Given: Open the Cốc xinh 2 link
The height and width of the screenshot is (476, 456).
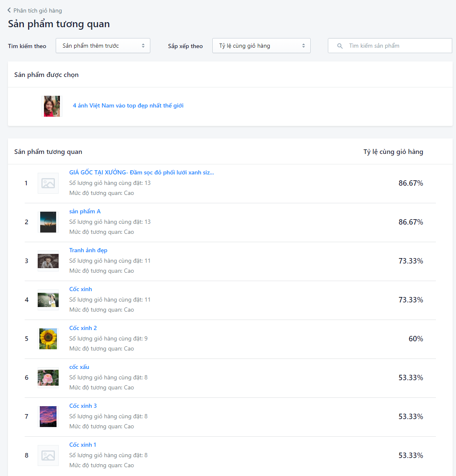Looking at the screenshot, I should pos(83,328).
